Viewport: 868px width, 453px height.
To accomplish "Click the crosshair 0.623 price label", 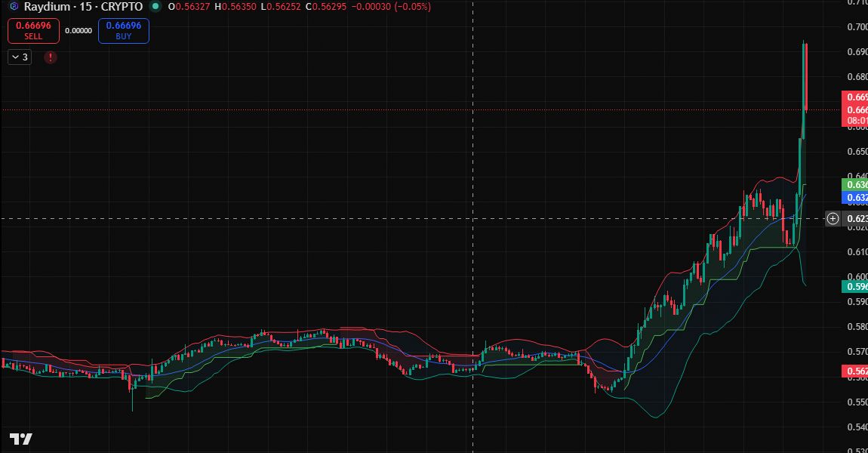I will (x=856, y=219).
